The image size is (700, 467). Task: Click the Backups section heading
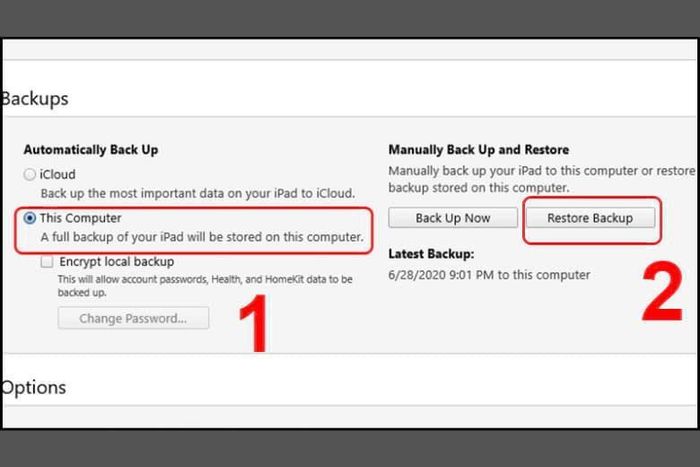35,99
